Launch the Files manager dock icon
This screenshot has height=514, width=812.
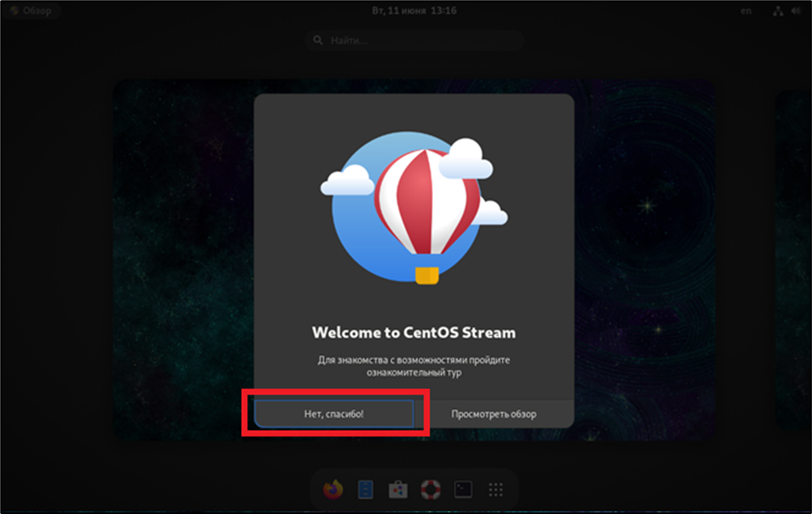[x=366, y=489]
